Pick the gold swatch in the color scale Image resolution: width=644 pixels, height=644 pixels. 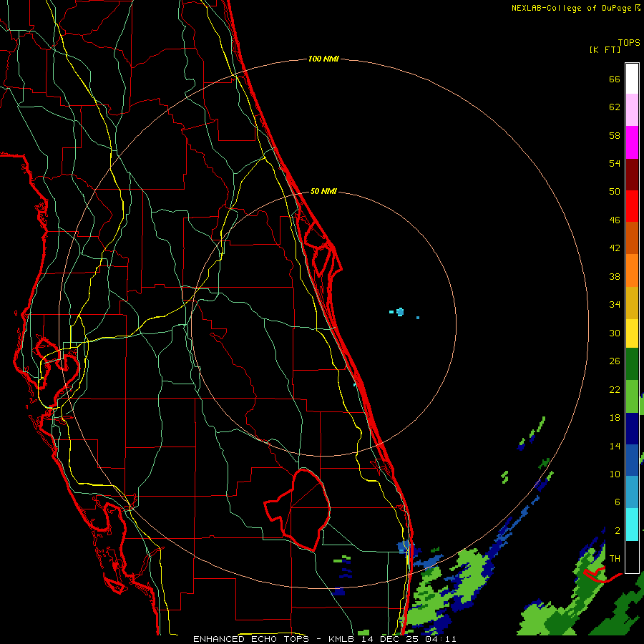pos(632,303)
